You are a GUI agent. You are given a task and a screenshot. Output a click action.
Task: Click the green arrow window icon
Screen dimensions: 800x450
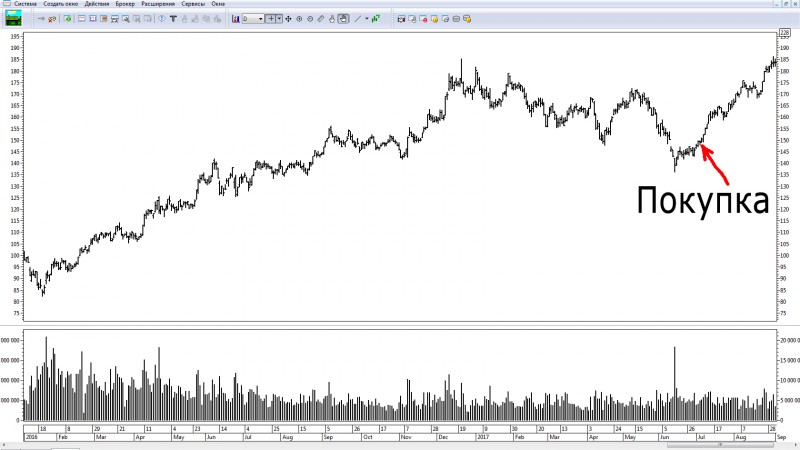(67, 19)
